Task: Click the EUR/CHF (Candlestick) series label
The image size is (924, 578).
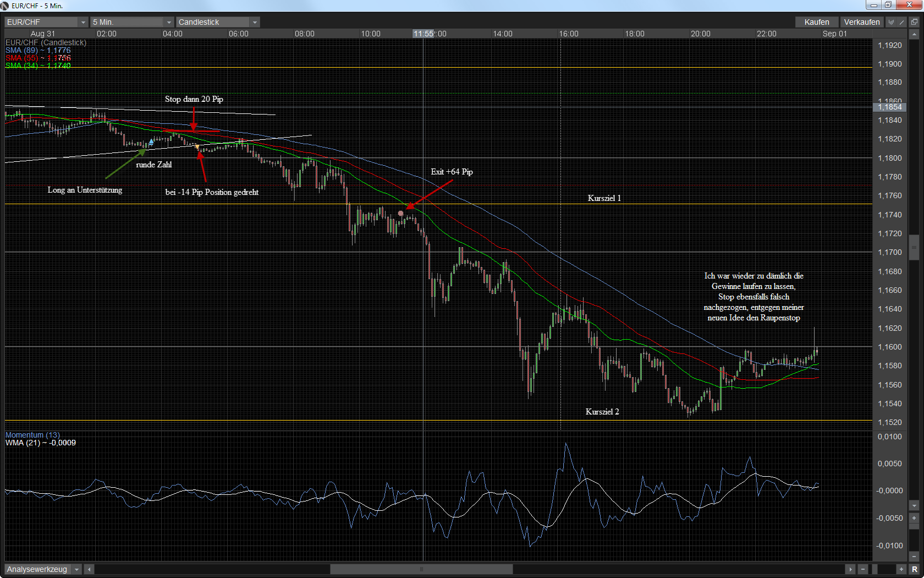Action: [46, 42]
